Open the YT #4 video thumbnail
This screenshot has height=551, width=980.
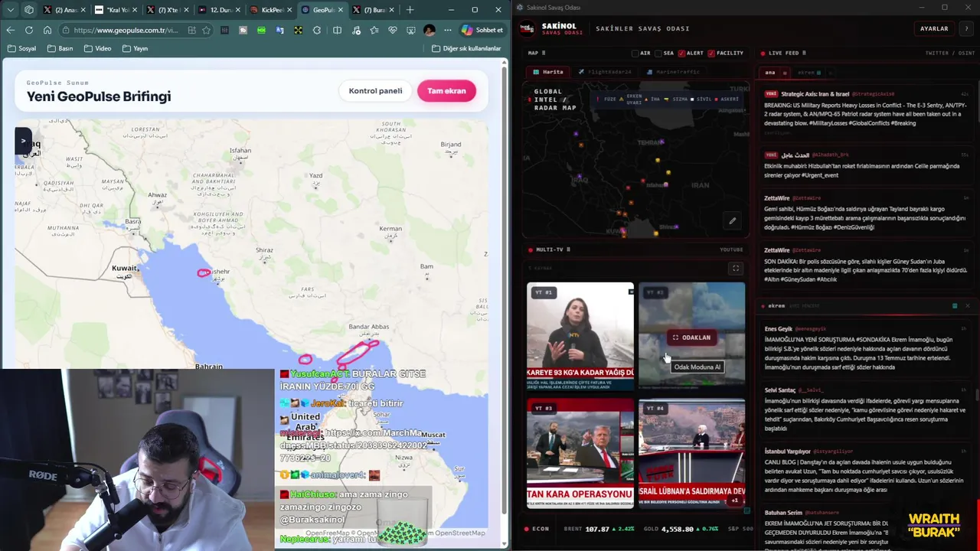[x=691, y=453]
